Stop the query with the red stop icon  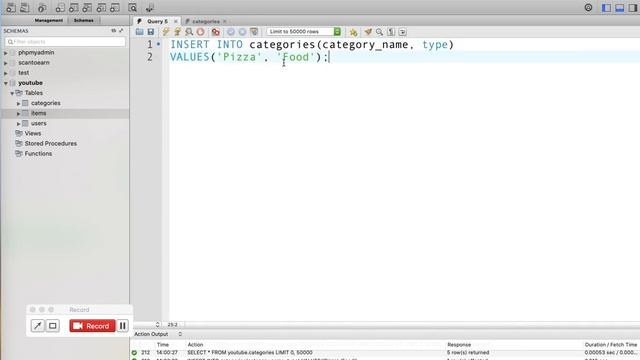200,31
